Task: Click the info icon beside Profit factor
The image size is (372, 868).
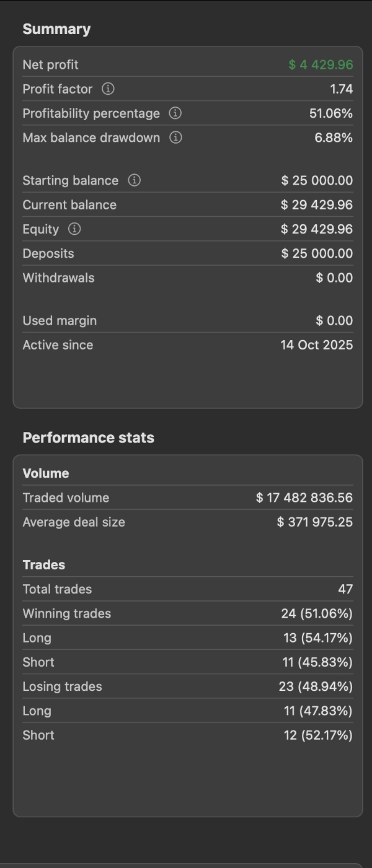Action: (x=108, y=89)
